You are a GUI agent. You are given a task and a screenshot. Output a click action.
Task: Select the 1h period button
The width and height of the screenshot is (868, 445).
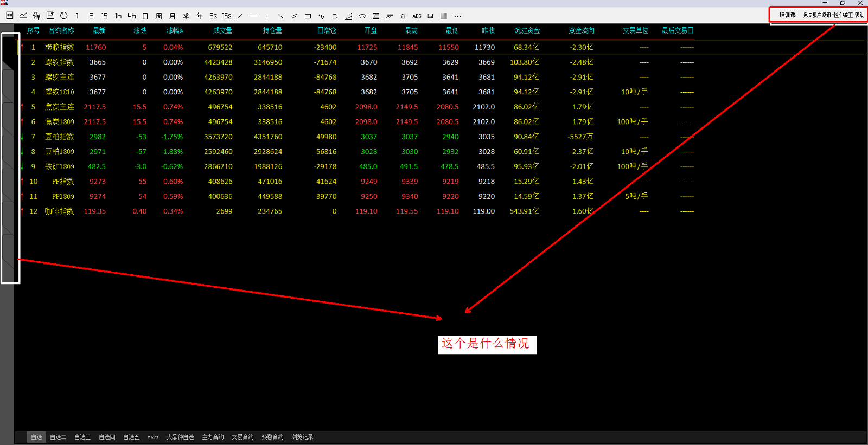coord(118,16)
